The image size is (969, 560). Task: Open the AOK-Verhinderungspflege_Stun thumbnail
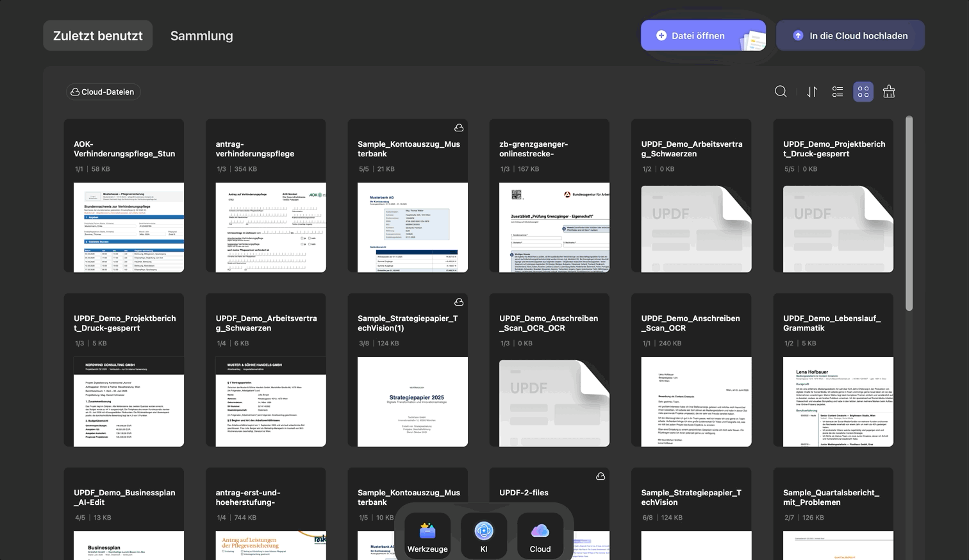click(129, 227)
